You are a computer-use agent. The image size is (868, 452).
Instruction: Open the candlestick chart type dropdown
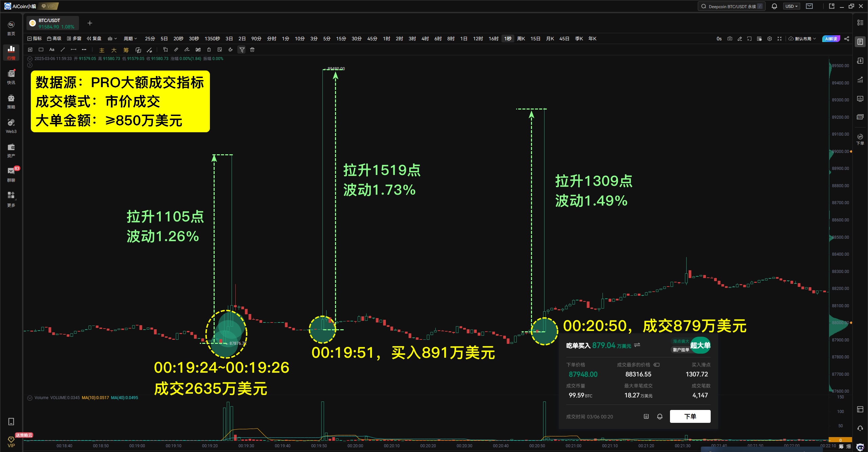(112, 39)
